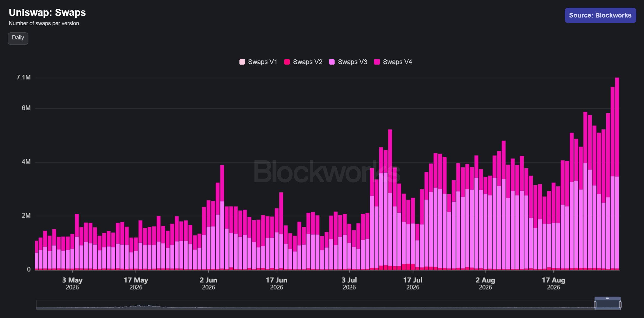Hide the Swaps V2 series label
The height and width of the screenshot is (318, 644).
click(x=308, y=62)
